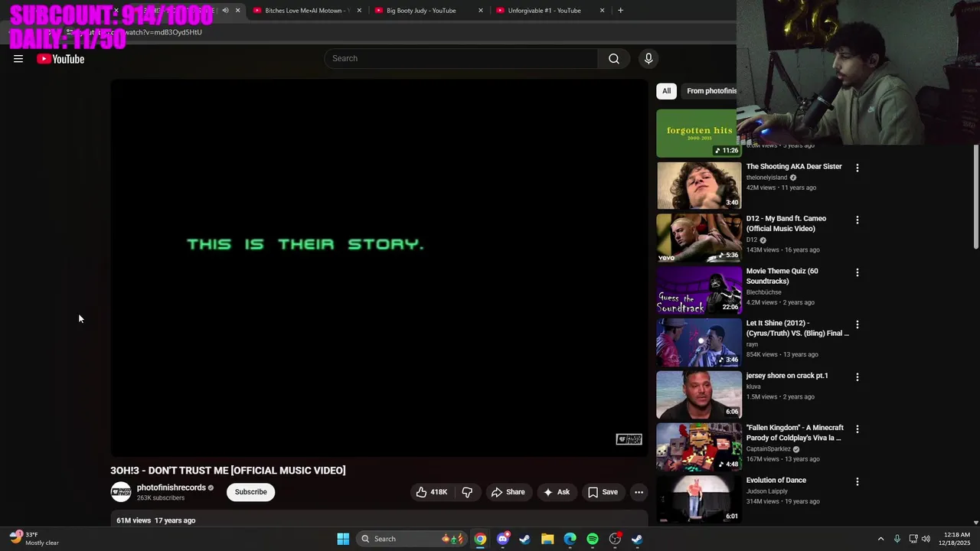This screenshot has width=980, height=551.
Task: Open Let It Shine video thumbnail
Action: tap(699, 342)
